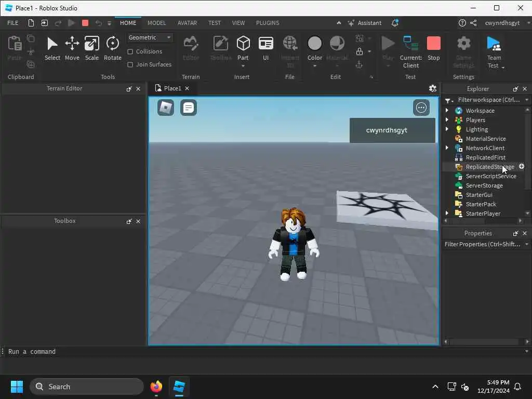Open the FILE menu
Image resolution: width=532 pixels, height=399 pixels.
tap(13, 23)
